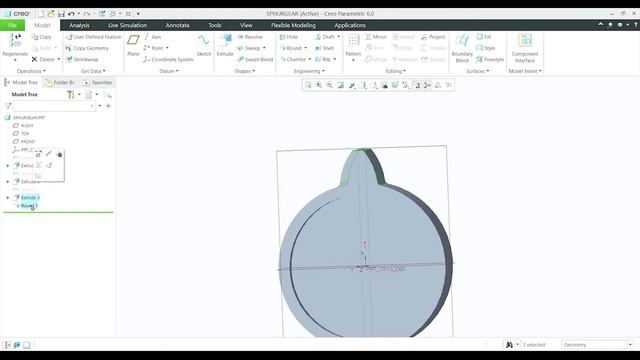Image resolution: width=640 pixels, height=360 pixels.
Task: Open the Operations group dropdown
Action: pos(31,71)
